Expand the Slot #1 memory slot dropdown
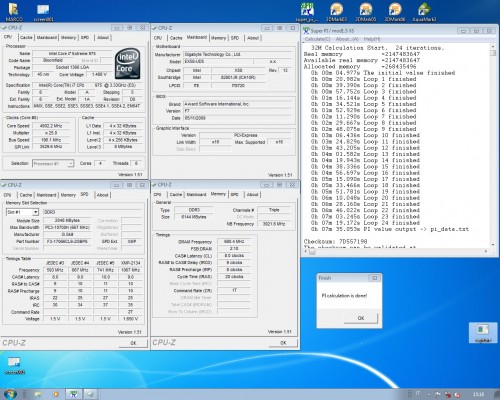Image resolution: width=500 pixels, height=400 pixels. coord(35,212)
